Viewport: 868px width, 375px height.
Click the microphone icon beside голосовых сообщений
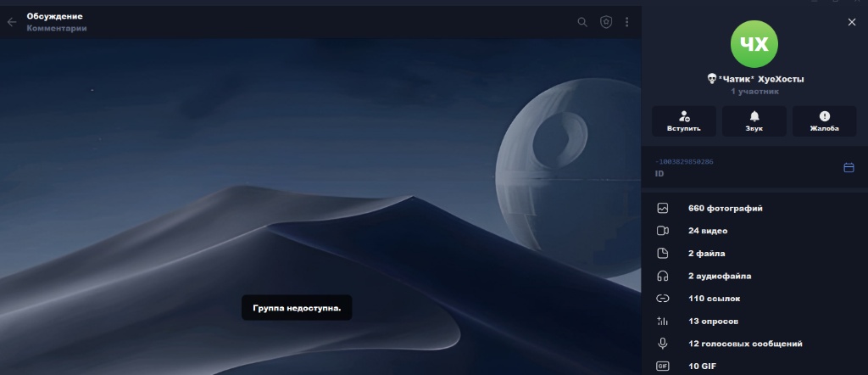pyautogui.click(x=663, y=344)
